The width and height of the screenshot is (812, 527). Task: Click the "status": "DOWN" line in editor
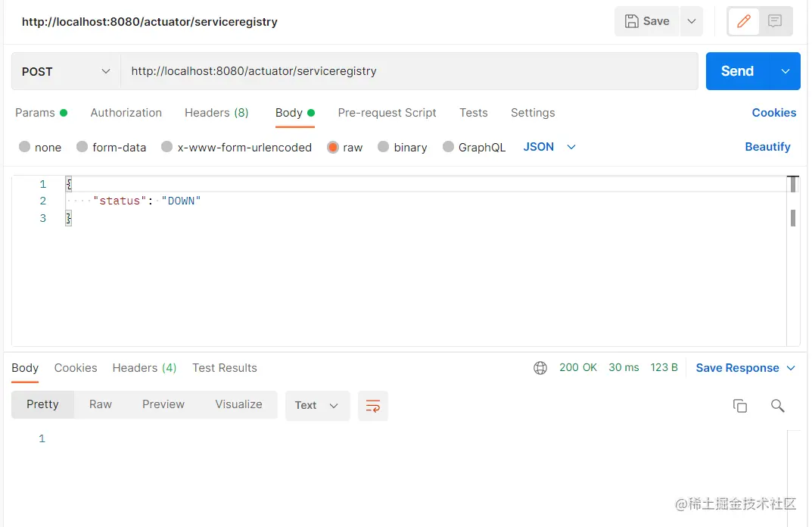(147, 201)
